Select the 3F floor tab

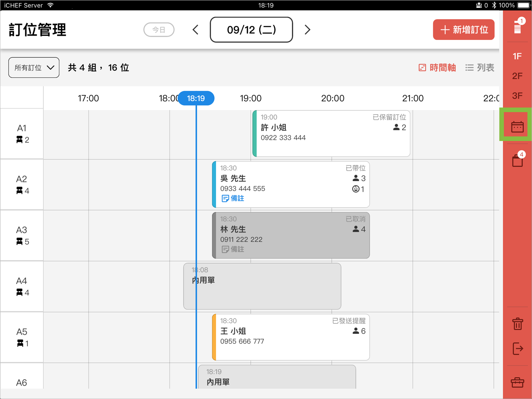click(x=517, y=96)
